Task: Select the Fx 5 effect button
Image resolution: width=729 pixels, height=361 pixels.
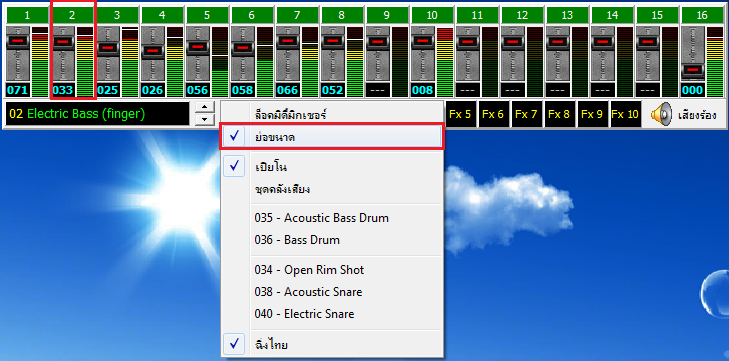Action: click(460, 114)
